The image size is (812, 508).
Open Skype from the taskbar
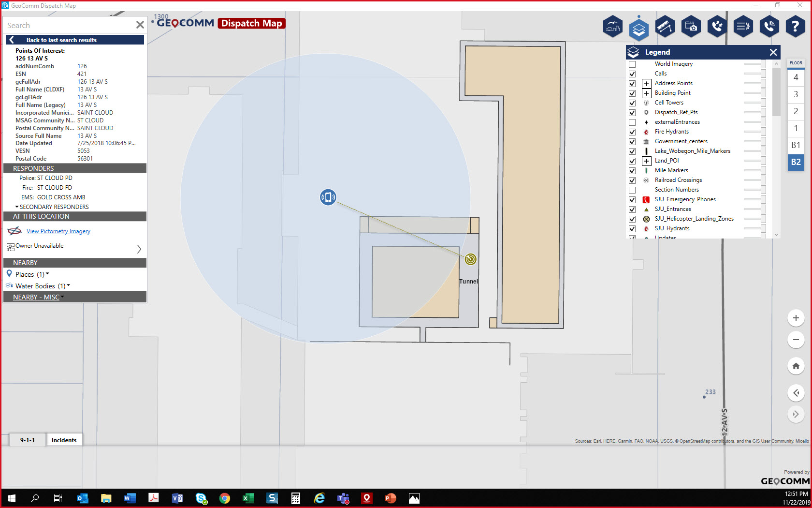click(x=201, y=498)
